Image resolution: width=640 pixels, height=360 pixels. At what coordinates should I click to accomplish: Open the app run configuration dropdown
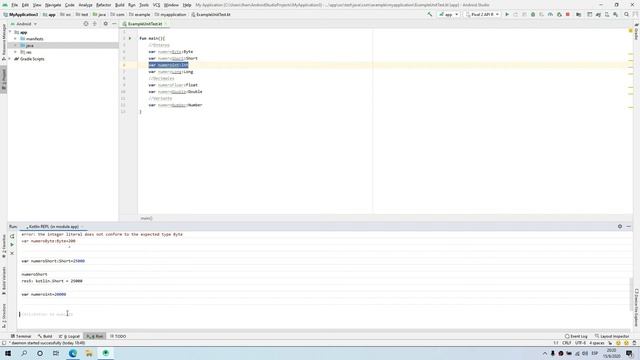pyautogui.click(x=449, y=14)
